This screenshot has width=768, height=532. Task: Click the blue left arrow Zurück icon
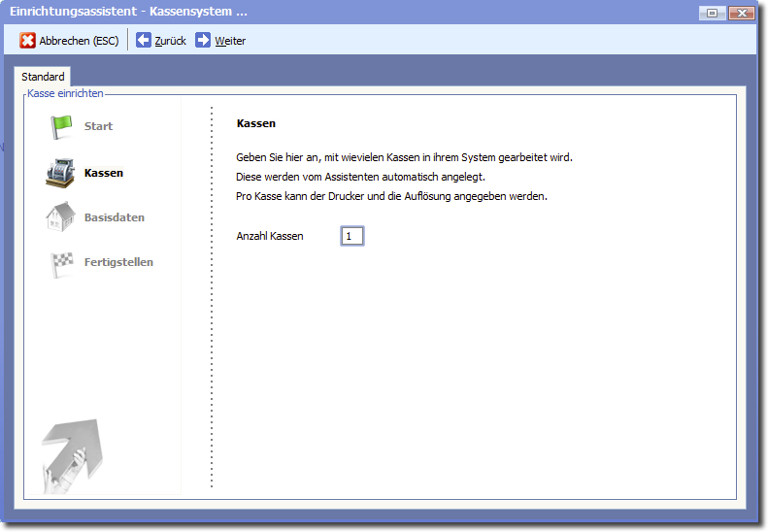pos(144,41)
